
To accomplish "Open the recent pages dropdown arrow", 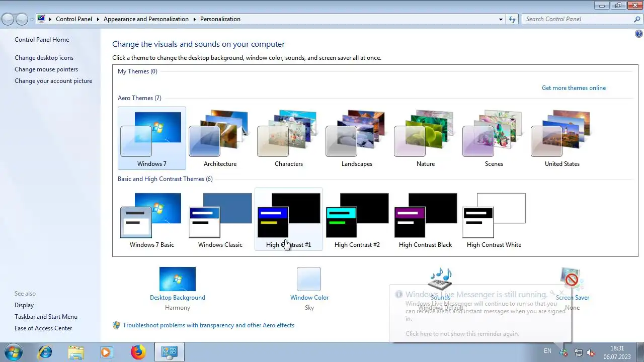I will click(x=32, y=20).
